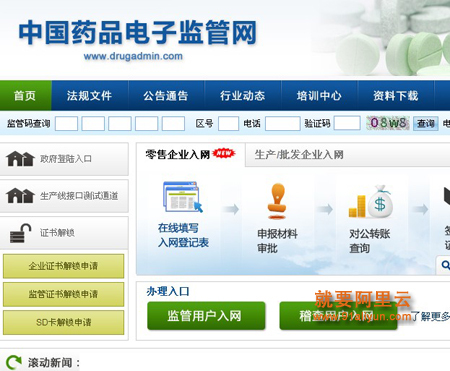This screenshot has width=450, height=371.
Task: Click the 中国药品电子监管网 site title
Action: (137, 33)
